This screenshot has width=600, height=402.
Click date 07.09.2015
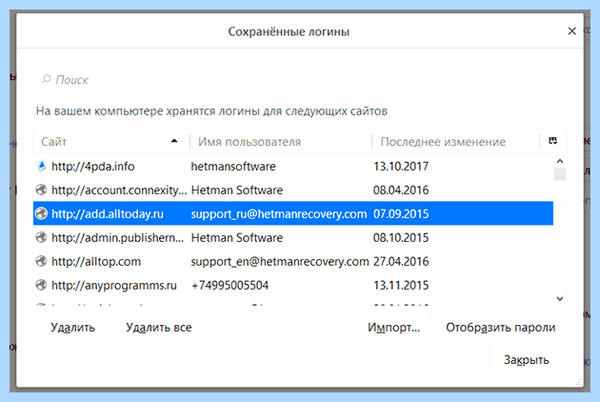click(x=401, y=214)
